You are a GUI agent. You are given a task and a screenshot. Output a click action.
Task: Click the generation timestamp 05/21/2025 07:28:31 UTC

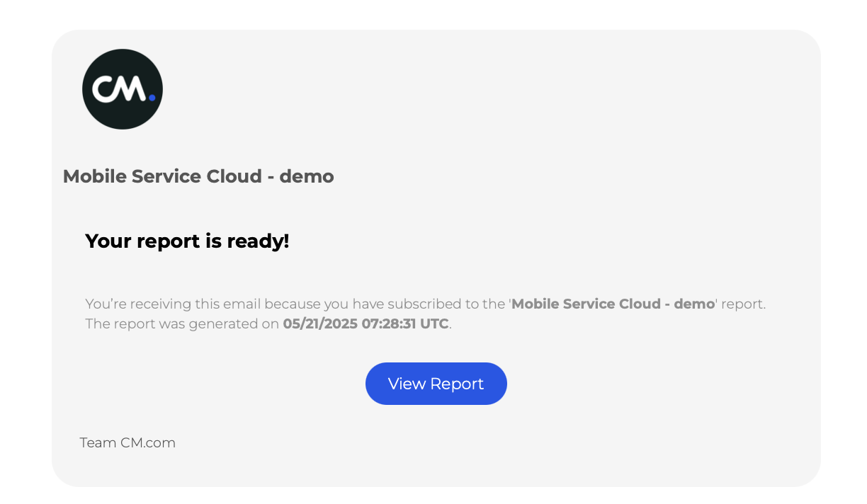[x=365, y=323]
